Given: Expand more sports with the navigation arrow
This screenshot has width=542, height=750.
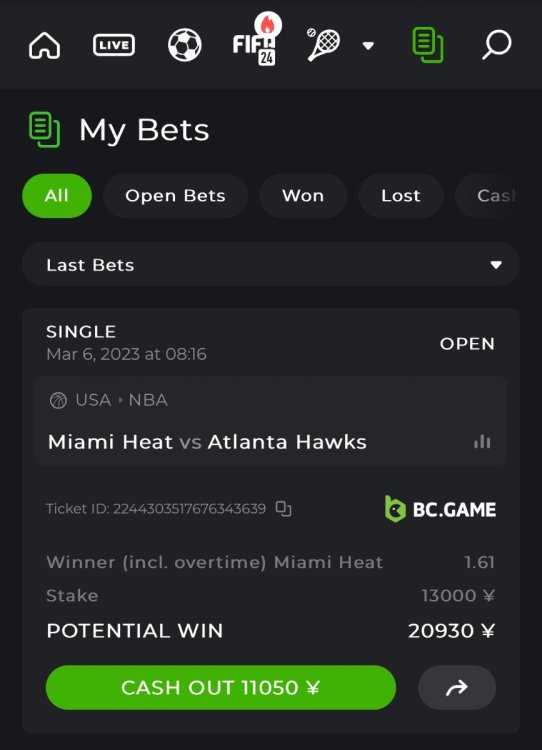Looking at the screenshot, I should (x=368, y=46).
